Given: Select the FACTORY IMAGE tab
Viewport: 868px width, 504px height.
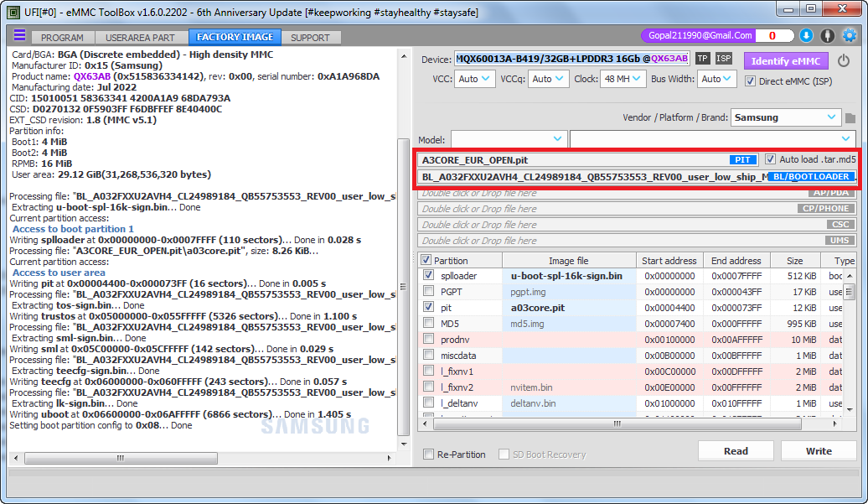Looking at the screenshot, I should click(235, 37).
